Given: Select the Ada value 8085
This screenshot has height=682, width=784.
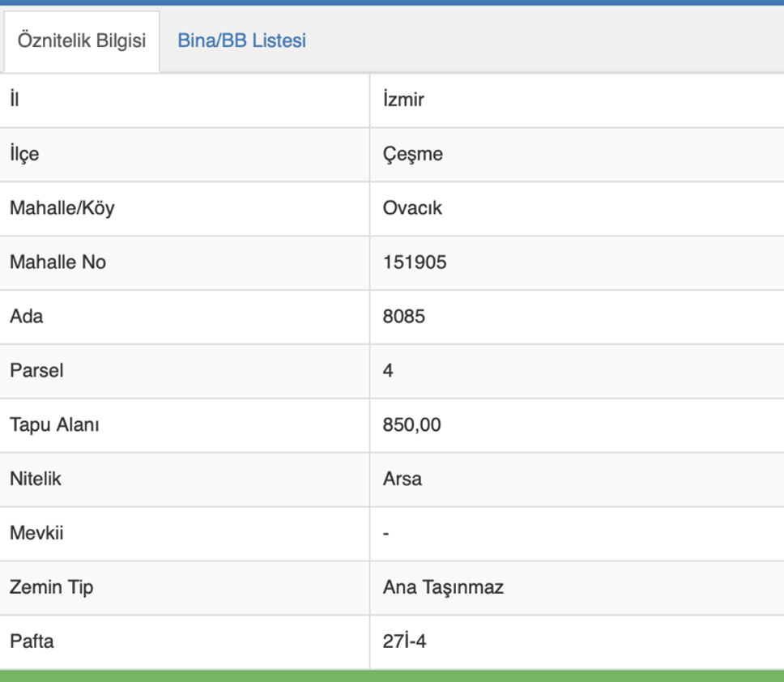Looking at the screenshot, I should coord(403,317).
